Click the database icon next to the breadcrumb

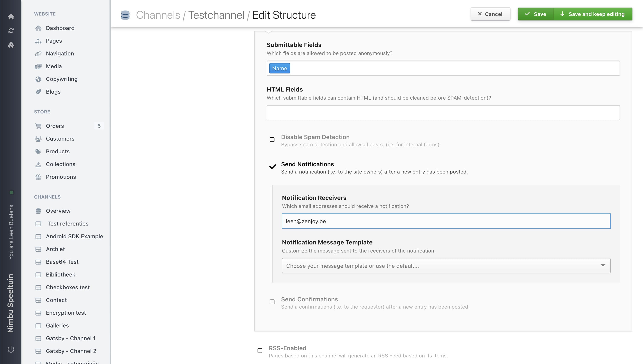125,15
